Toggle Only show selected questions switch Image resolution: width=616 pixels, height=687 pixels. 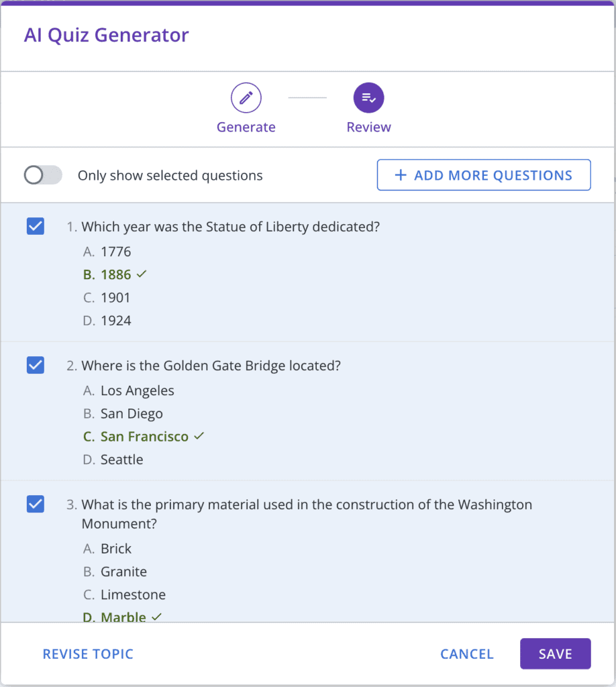(43, 176)
